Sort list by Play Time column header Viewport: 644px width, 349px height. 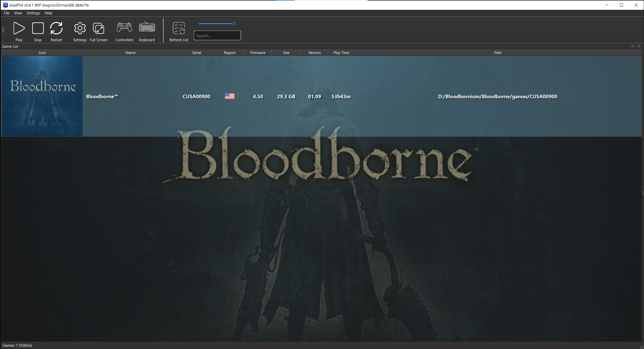click(341, 53)
